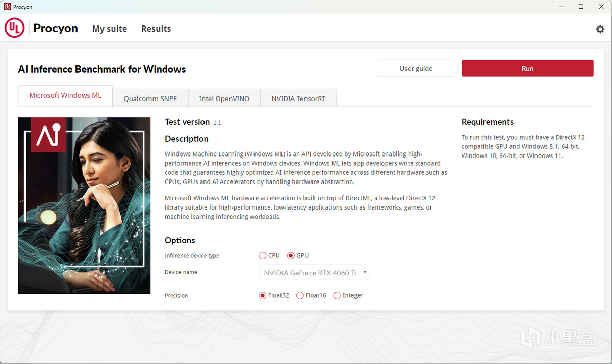612x364 pixels.
Task: Choose Integer precision
Action: point(348,295)
